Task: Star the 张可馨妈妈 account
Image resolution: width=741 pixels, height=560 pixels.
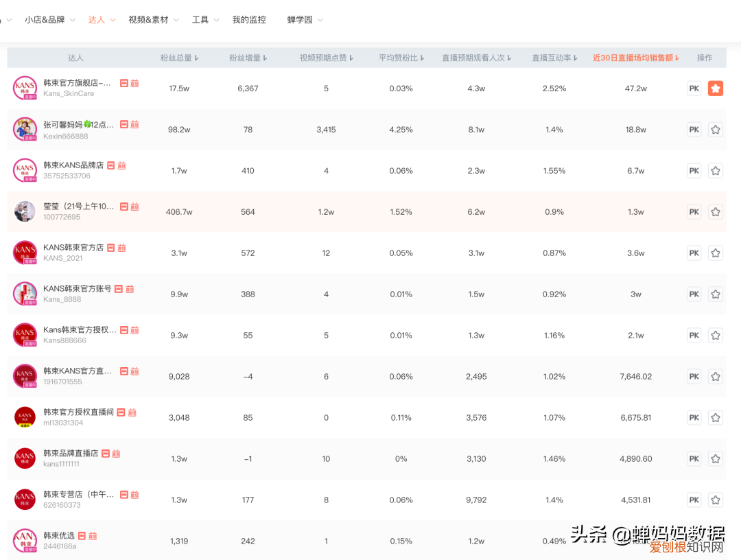Action: point(716,129)
